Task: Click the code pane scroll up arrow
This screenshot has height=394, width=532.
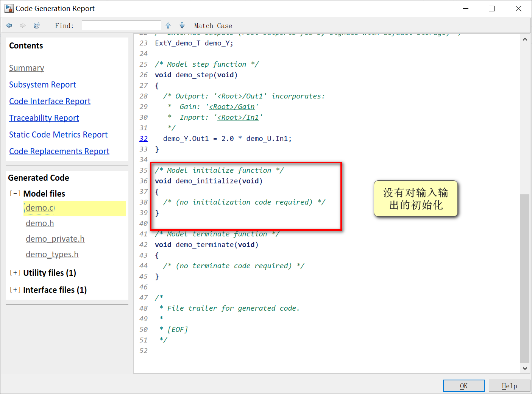Action: [525, 39]
